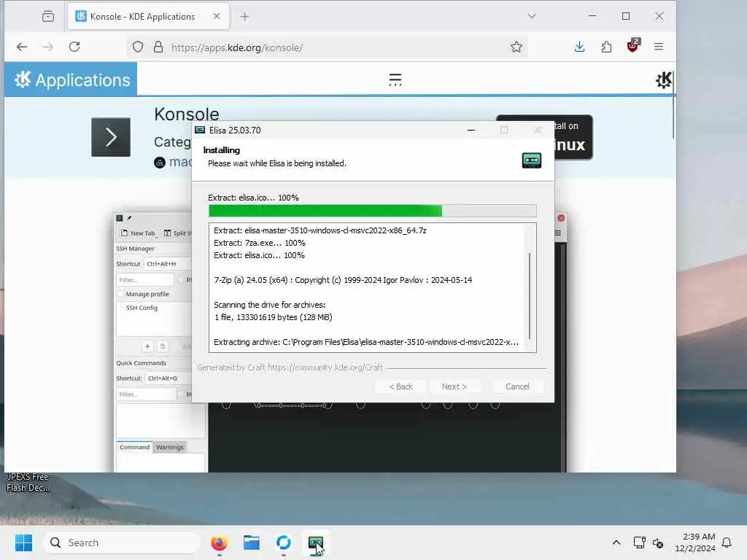The width and height of the screenshot is (747, 560).
Task: Click the network status tray icon
Action: (x=639, y=542)
